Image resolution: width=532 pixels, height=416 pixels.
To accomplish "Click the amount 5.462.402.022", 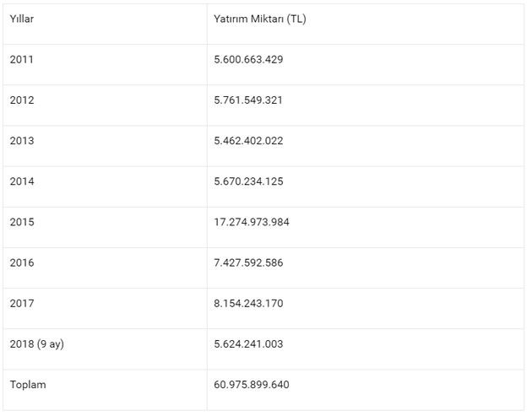I will point(248,141).
